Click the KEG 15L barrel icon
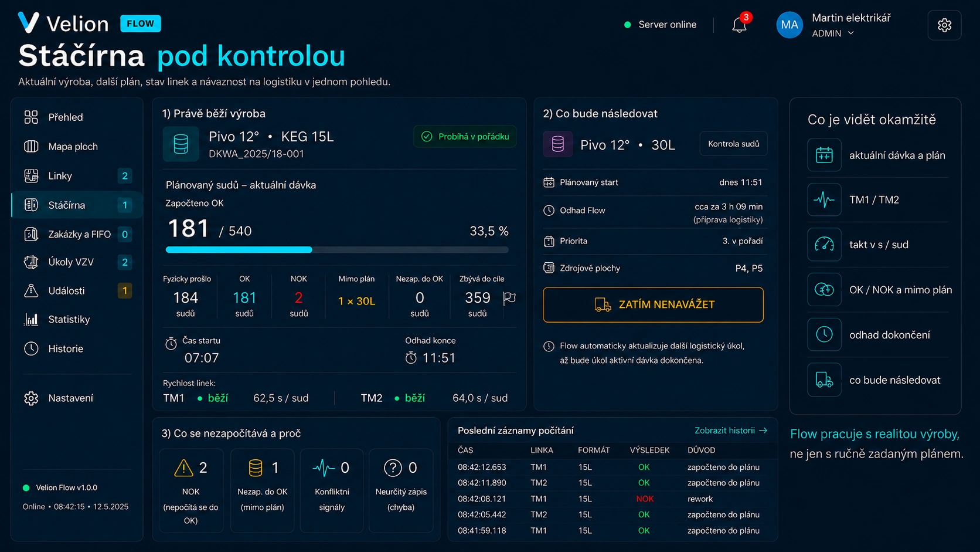Viewport: 980px width, 552px height. 181,144
